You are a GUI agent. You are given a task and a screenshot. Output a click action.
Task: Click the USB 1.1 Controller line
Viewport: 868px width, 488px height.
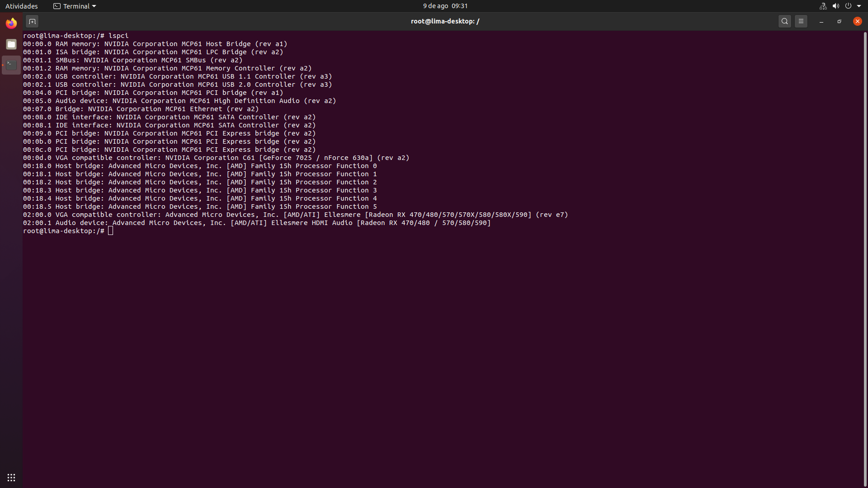[178, 76]
